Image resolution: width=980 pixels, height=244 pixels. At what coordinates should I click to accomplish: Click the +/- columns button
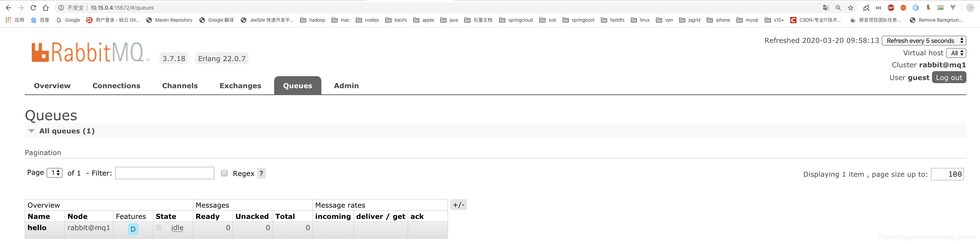[x=458, y=205]
